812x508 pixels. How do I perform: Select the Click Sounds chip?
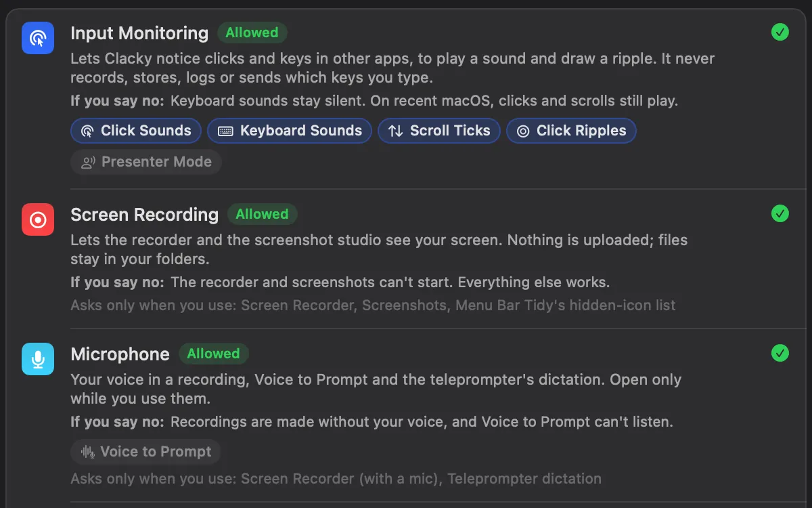[x=136, y=131]
